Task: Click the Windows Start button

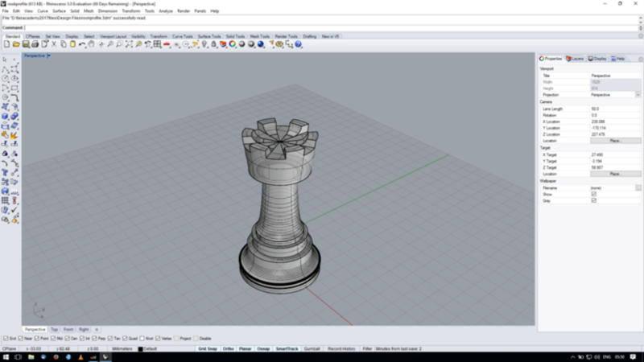Action: point(6,357)
